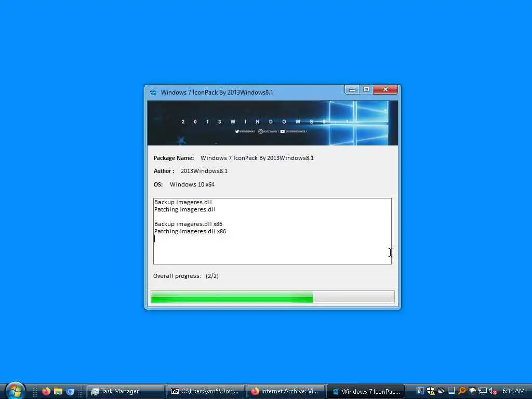Viewport: 532px width, 399px height.
Task: Maximize the Windows 7 IconPack window
Action: click(x=366, y=89)
